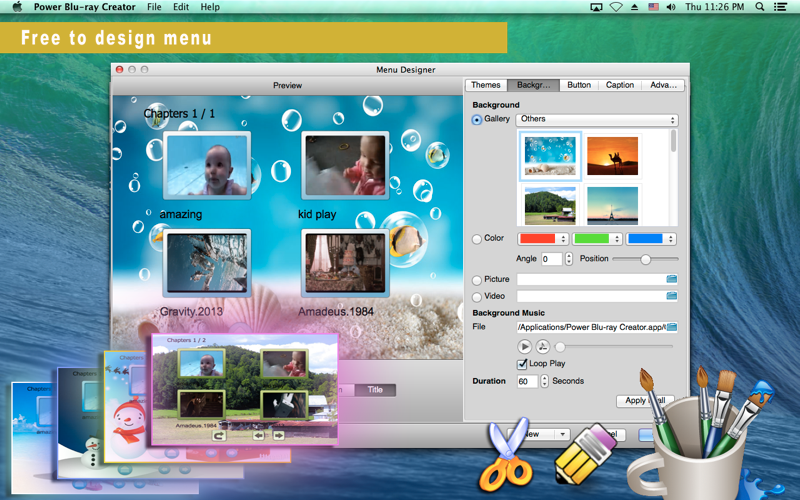Select the bubbles beach gallery background
Screen dimensions: 800x500
tap(550, 156)
